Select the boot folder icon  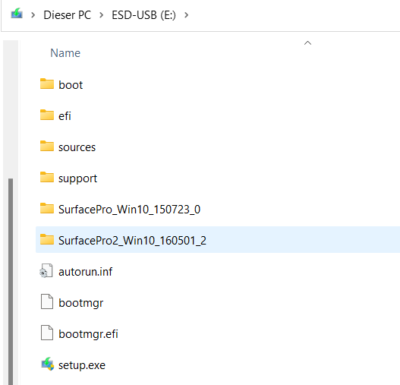(x=47, y=84)
